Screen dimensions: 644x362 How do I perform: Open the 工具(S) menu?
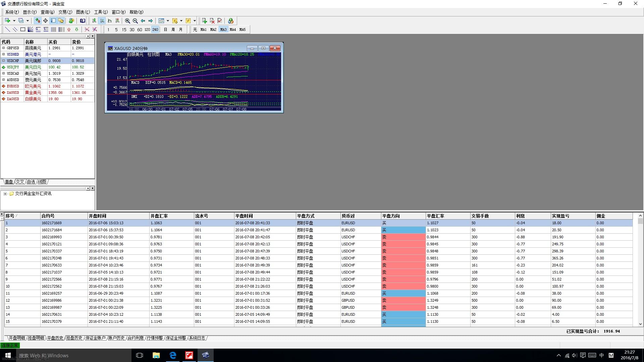click(101, 12)
